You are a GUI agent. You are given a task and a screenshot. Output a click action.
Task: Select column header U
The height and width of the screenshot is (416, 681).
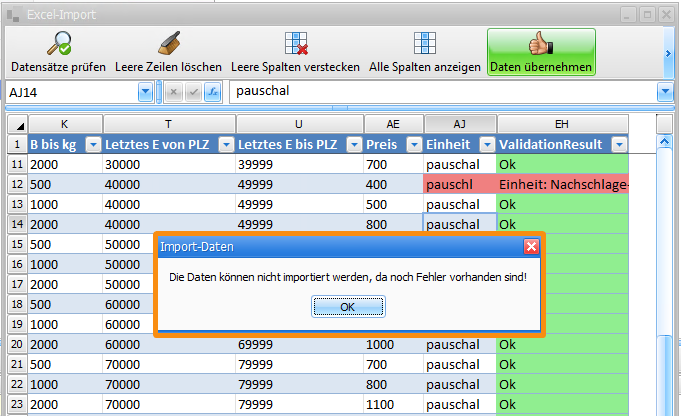[x=300, y=124]
